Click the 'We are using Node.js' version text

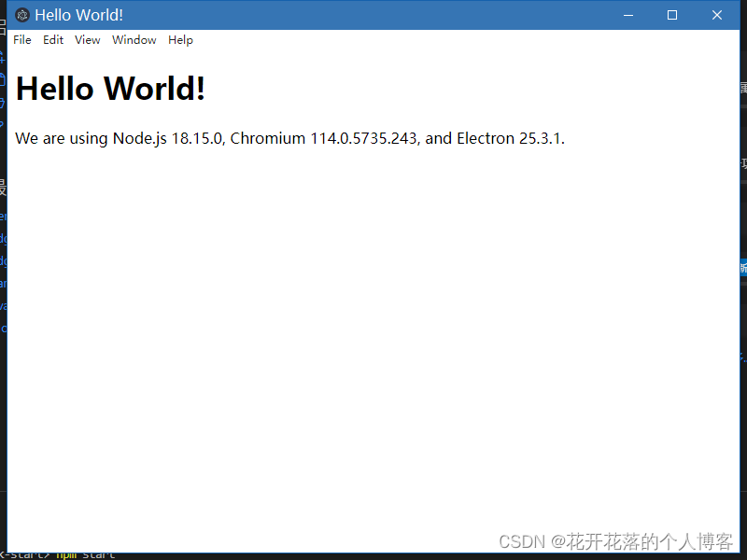(289, 138)
